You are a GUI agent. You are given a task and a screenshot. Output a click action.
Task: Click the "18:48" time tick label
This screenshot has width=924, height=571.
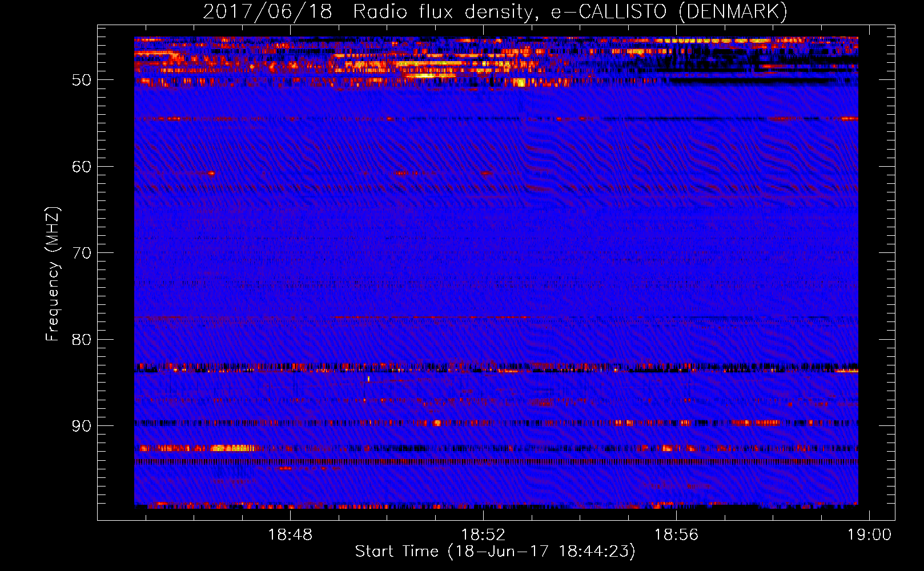click(x=291, y=535)
